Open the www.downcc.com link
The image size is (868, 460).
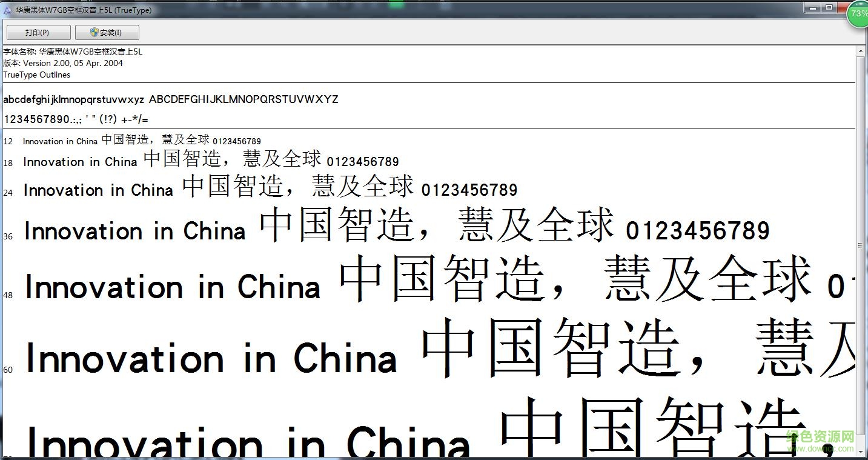[819, 450]
